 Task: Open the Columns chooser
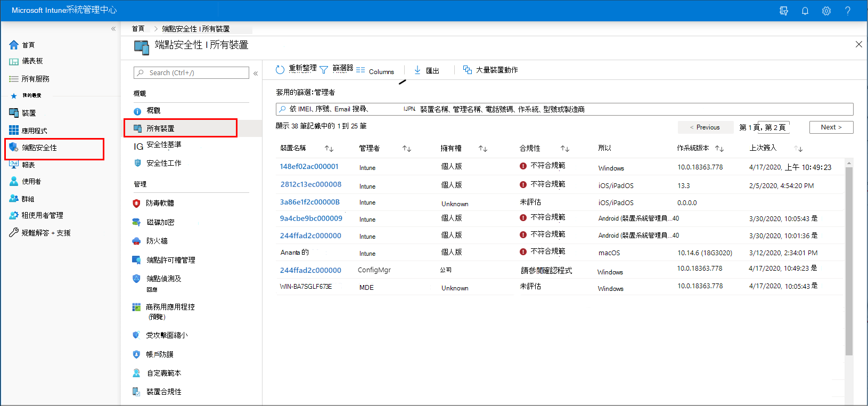tap(375, 71)
